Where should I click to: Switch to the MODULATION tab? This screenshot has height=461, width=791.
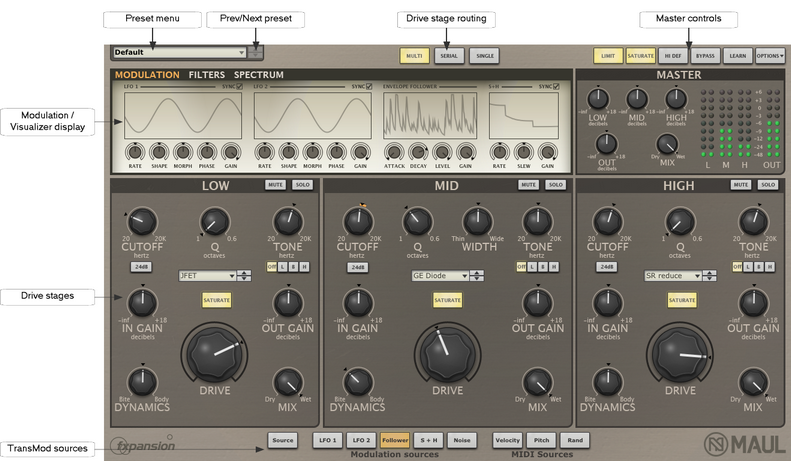coord(147,75)
